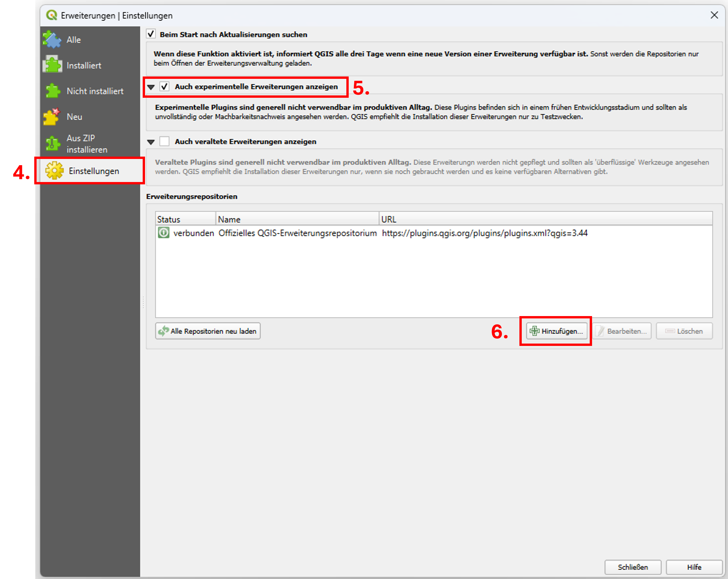Click the green Installiert puzzle icon

coord(52,65)
